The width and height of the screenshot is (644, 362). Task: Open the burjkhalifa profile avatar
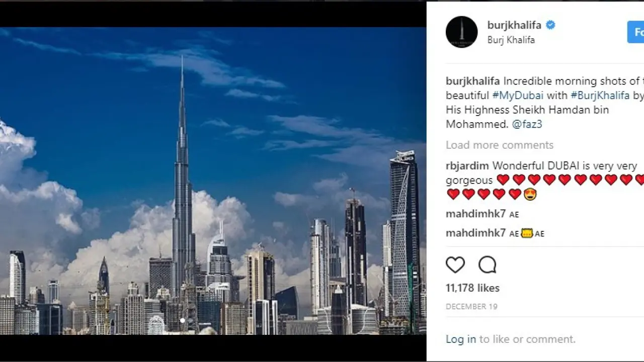click(461, 32)
